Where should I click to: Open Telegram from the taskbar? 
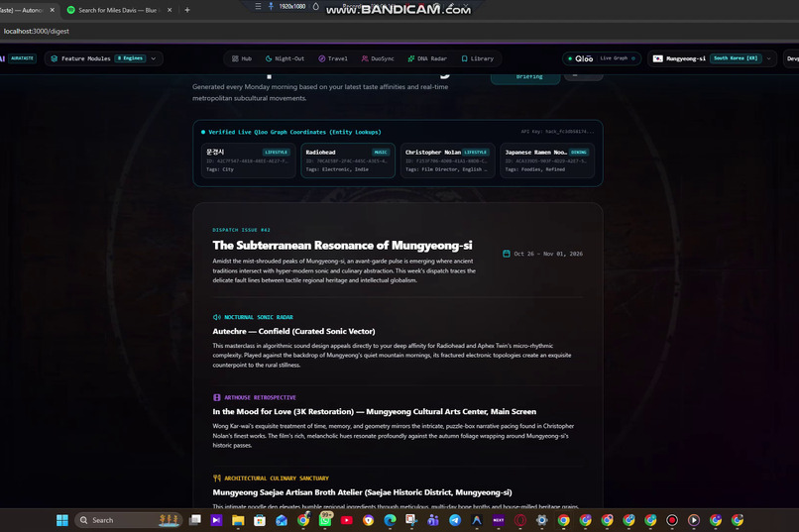[455, 520]
